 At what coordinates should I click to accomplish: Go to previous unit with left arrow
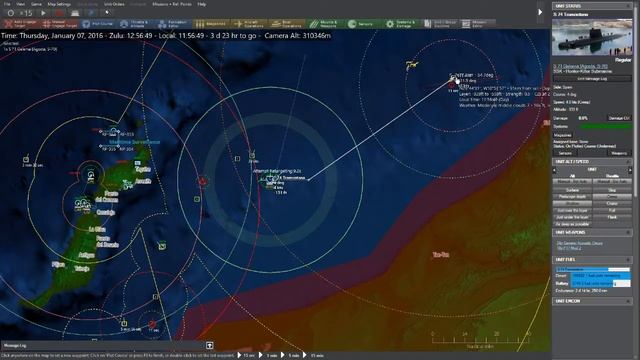tap(554, 170)
